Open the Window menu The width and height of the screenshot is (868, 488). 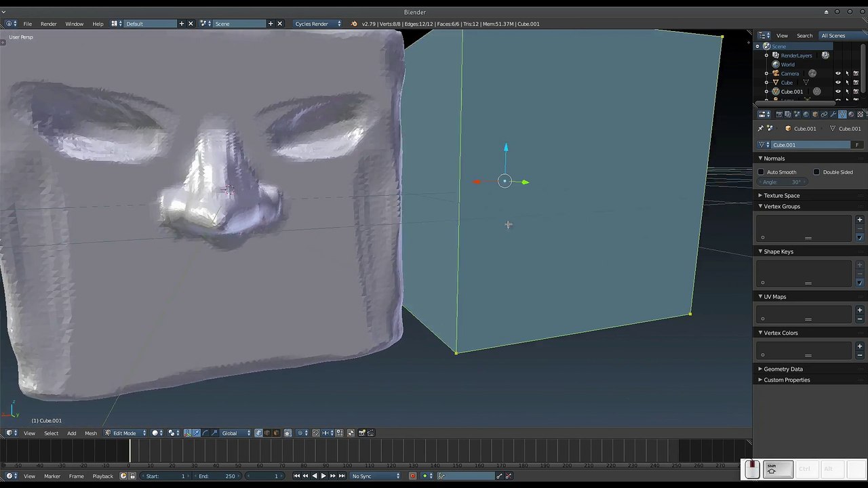(x=74, y=24)
